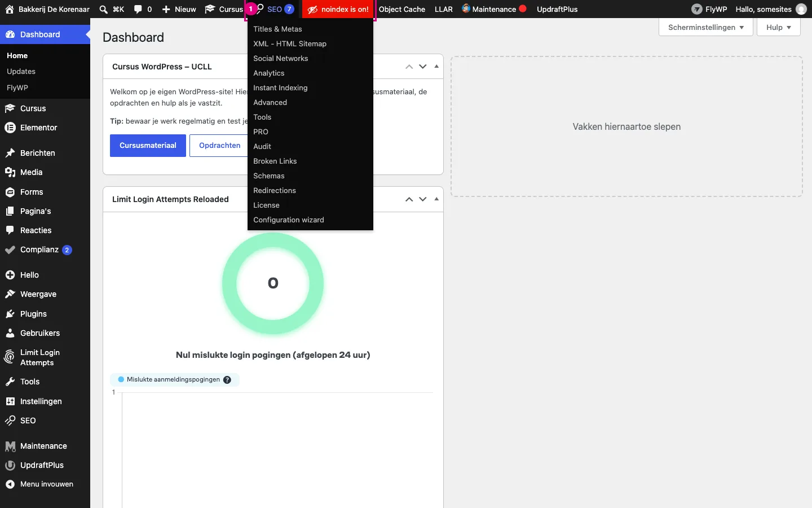
Task: Open the search magnifier in admin bar
Action: click(x=104, y=10)
